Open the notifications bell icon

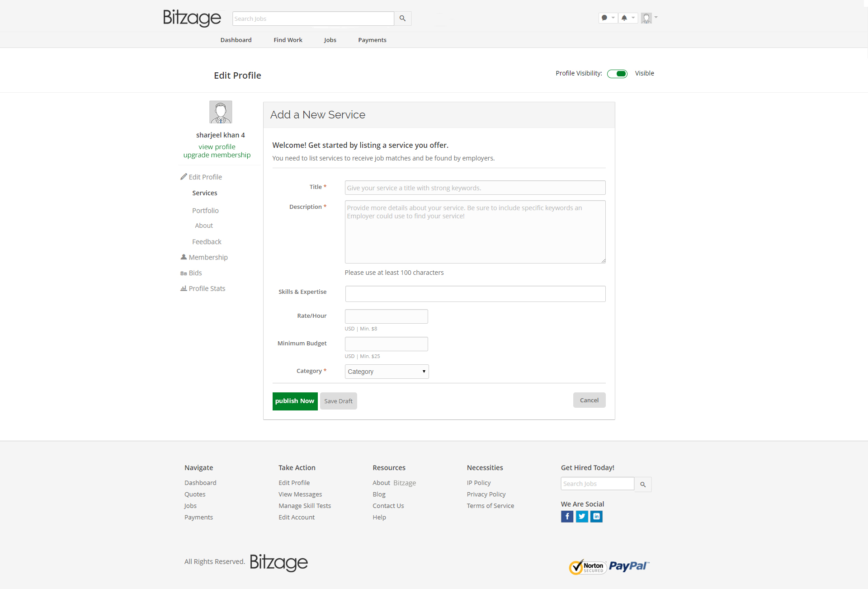pos(625,18)
